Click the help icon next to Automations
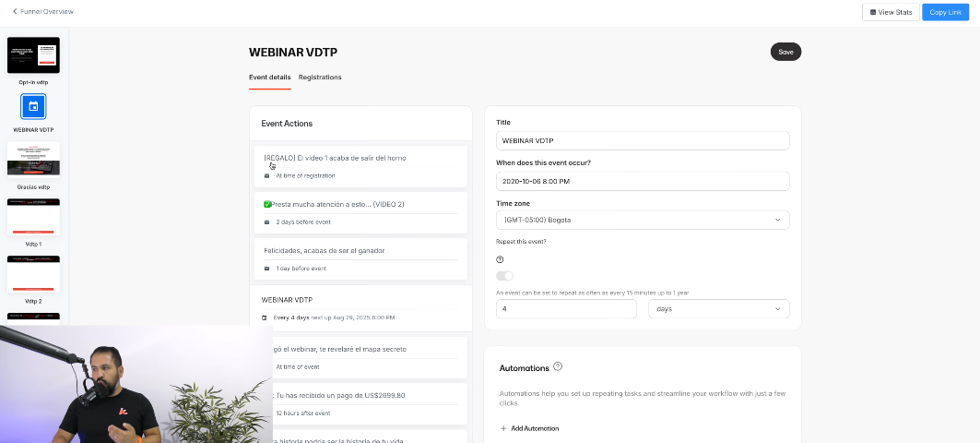This screenshot has height=443, width=980. (558, 366)
